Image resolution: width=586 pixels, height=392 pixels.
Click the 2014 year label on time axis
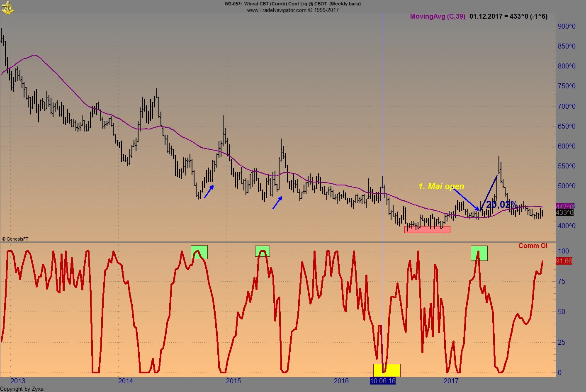(126, 381)
